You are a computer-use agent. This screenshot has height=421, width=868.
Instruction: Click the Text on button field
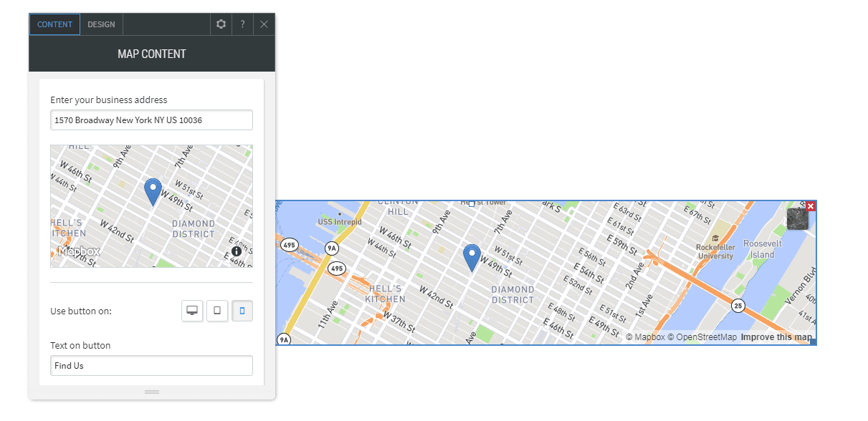(x=151, y=365)
